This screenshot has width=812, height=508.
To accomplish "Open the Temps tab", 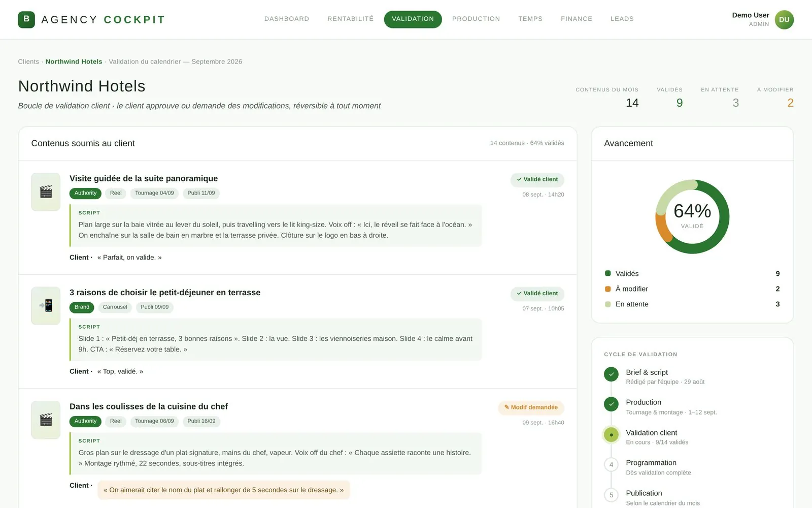I will click(x=530, y=19).
